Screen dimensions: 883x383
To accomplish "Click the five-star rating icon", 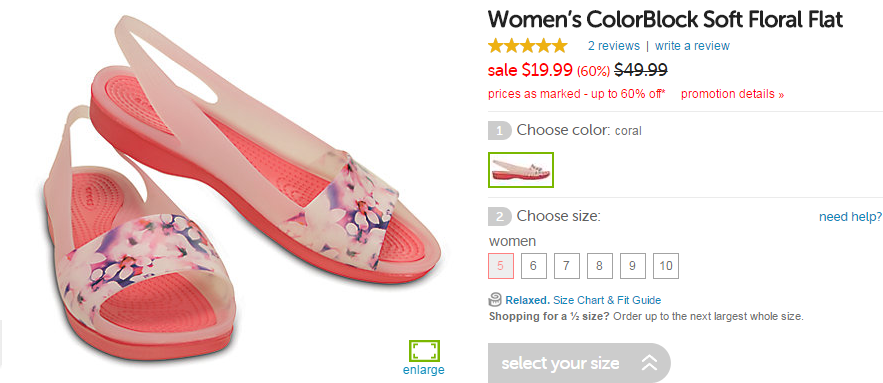I will pyautogui.click(x=528, y=46).
